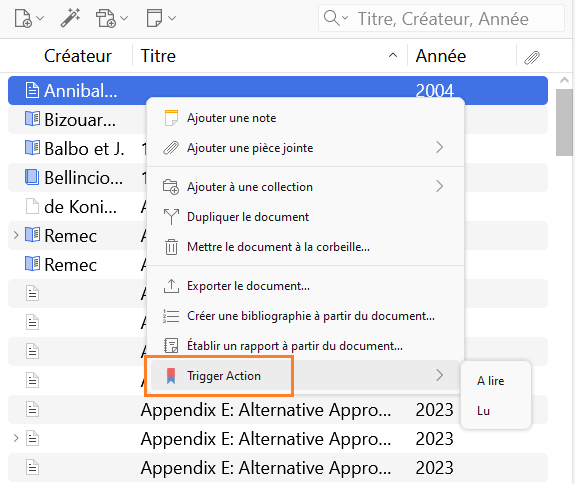The width and height of the screenshot is (575, 484).
Task: Choose Établir un rapport à partir du document…
Action: click(x=305, y=346)
